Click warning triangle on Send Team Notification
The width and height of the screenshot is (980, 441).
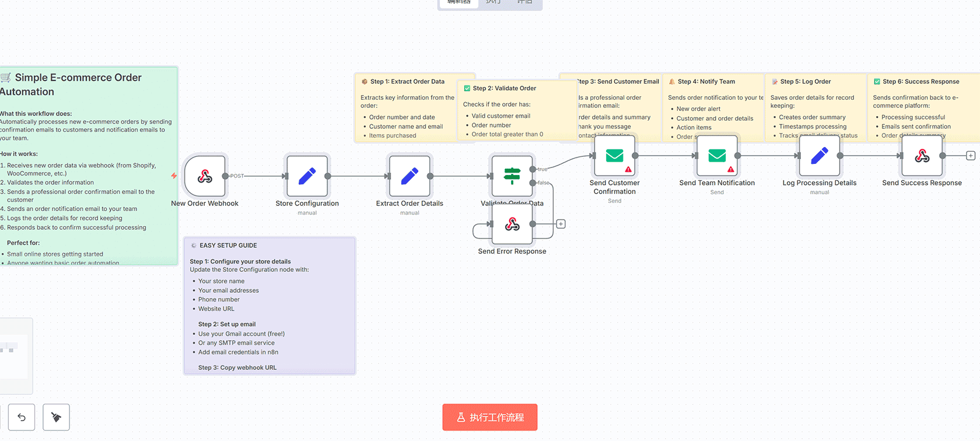coord(731,170)
